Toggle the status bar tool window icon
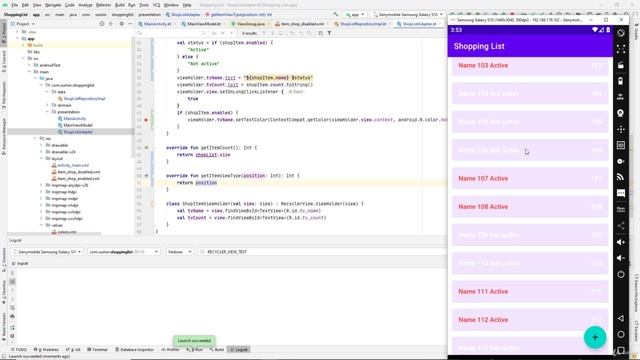Screen dimensions: 640x360 tap(4, 356)
